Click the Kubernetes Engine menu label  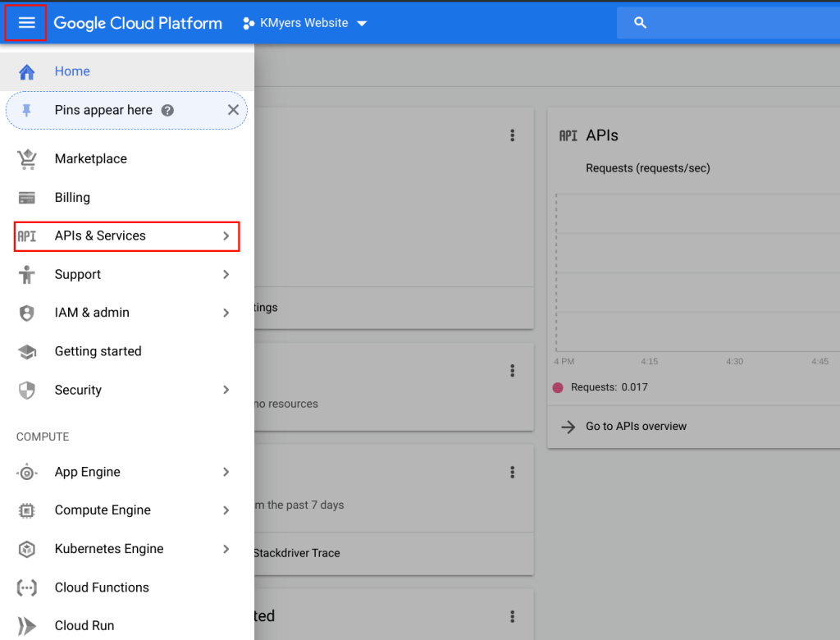[x=109, y=549]
